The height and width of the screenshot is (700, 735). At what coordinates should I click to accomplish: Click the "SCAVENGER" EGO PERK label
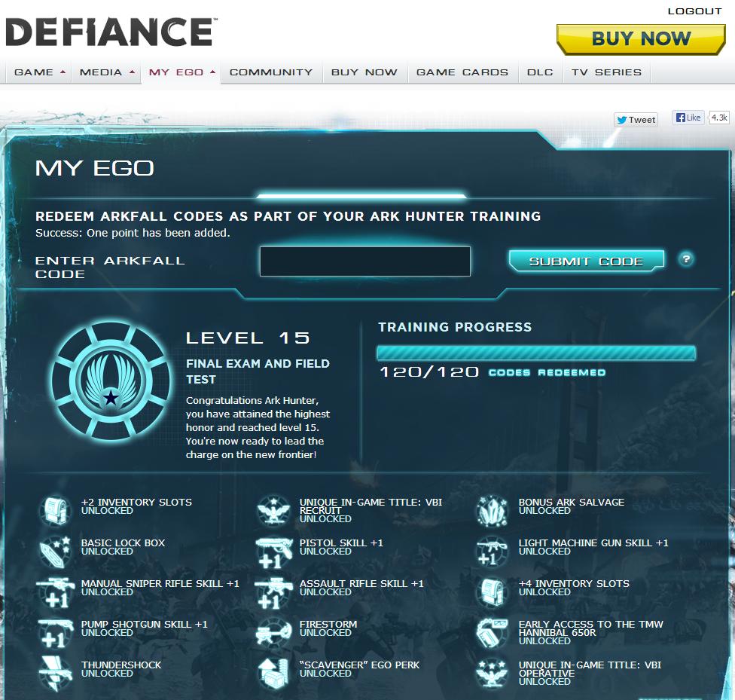[x=359, y=665]
